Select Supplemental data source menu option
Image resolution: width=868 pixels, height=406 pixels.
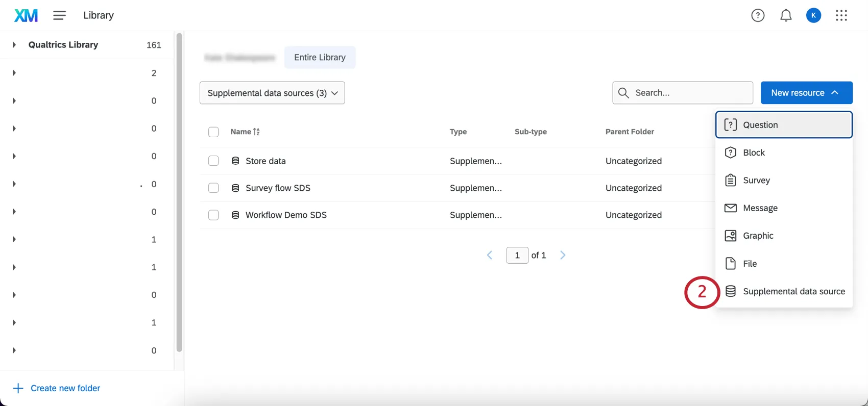(793, 291)
